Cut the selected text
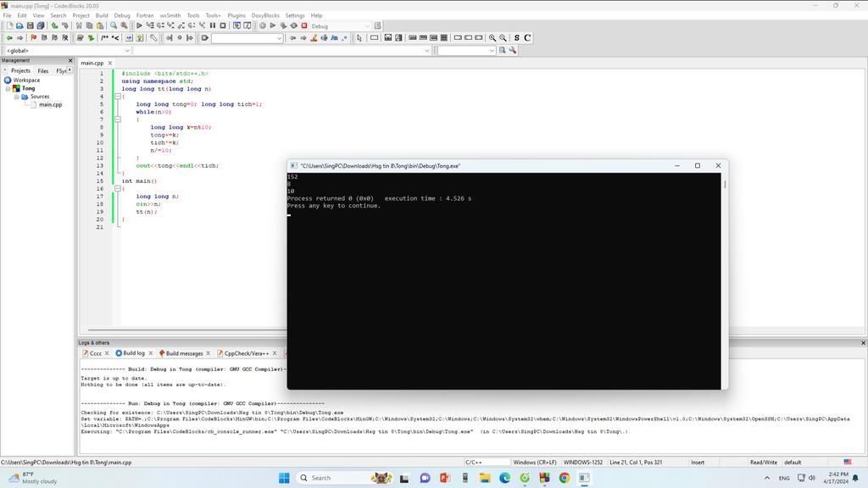868x488 pixels. (x=79, y=25)
